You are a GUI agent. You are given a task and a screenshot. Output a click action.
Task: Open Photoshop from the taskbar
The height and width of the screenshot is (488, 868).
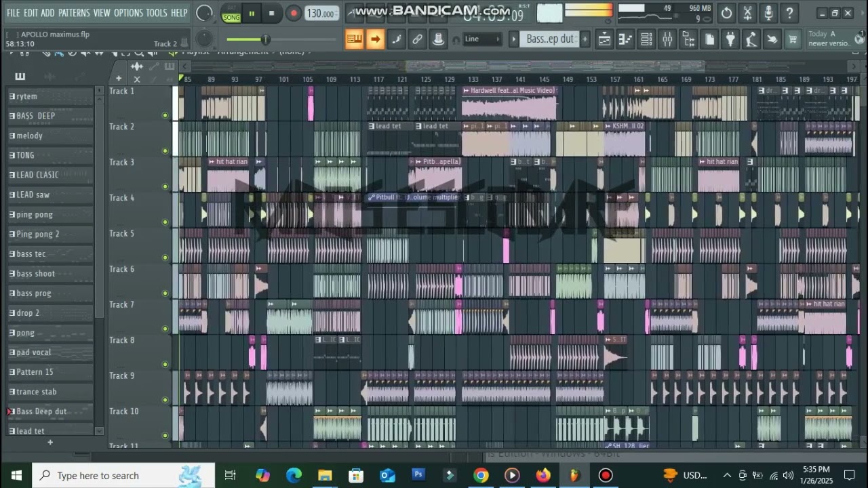click(418, 475)
